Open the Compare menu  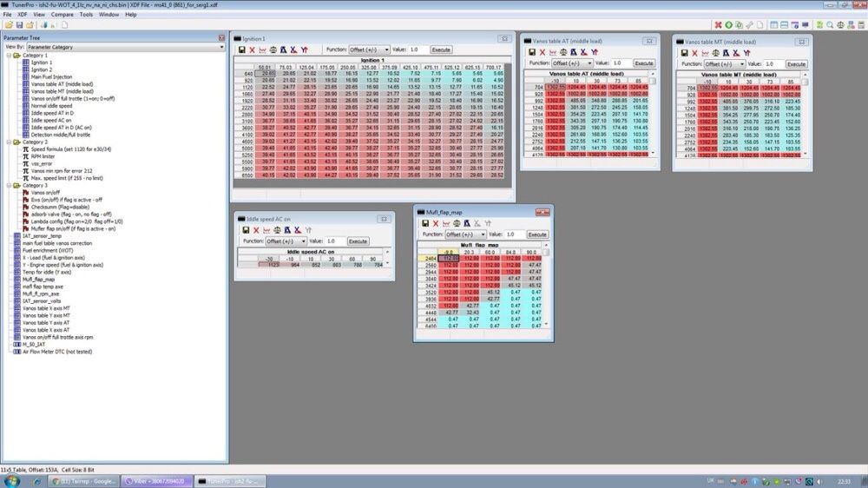tap(62, 15)
